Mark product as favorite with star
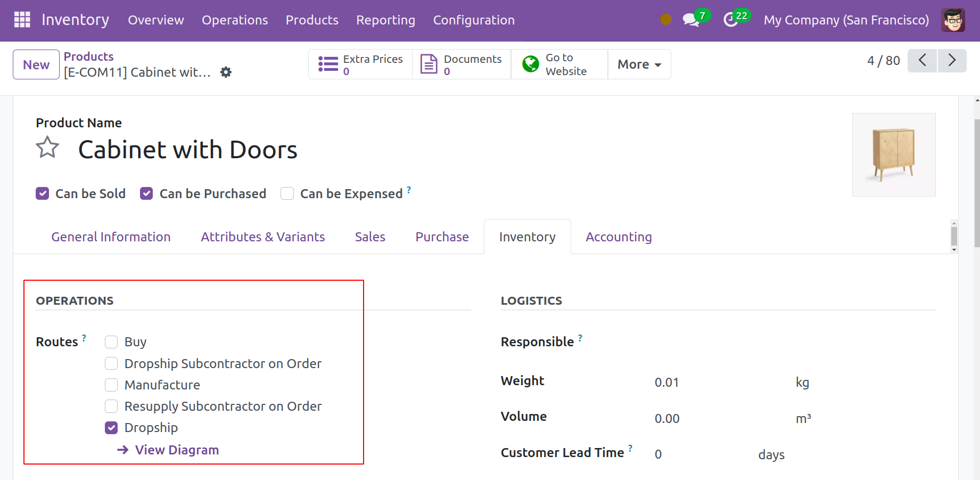This screenshot has height=480, width=980. click(x=47, y=148)
